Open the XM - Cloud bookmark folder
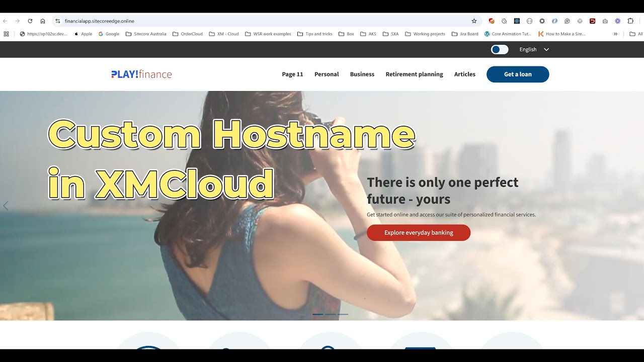The height and width of the screenshot is (362, 644). click(x=224, y=34)
